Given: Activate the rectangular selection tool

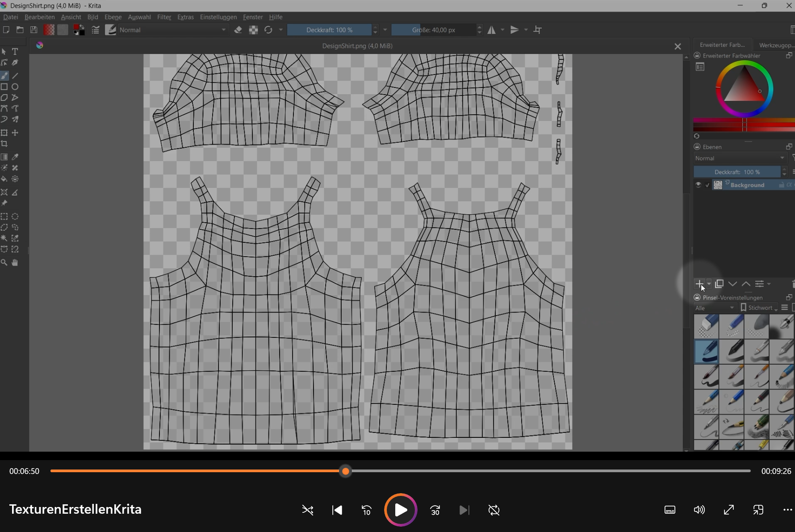Looking at the screenshot, I should coord(4,216).
